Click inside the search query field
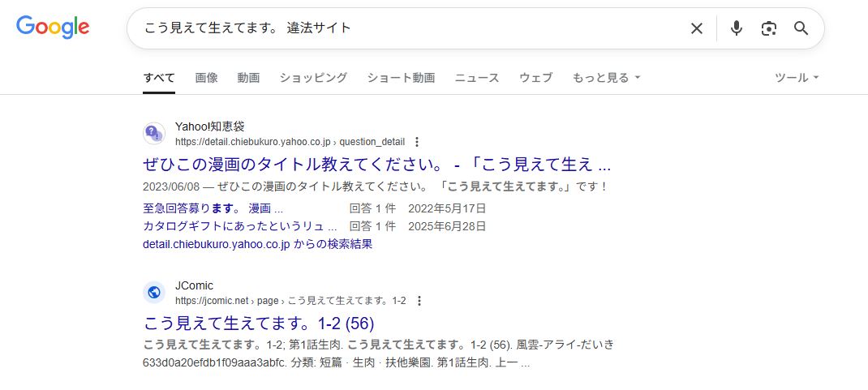 click(410, 28)
